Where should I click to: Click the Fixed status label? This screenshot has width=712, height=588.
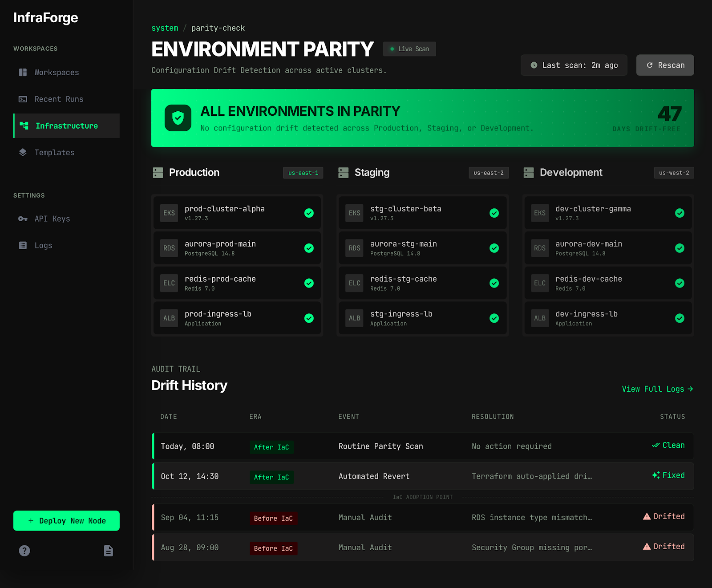point(668,475)
